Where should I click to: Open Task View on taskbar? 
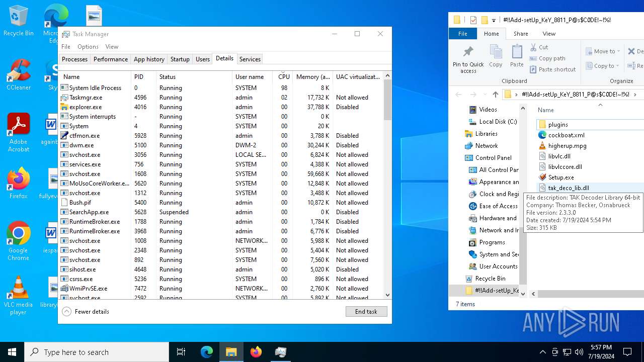[181, 352]
